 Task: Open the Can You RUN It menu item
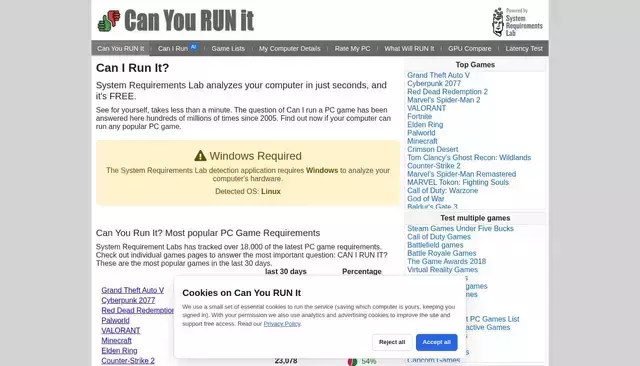(x=120, y=49)
